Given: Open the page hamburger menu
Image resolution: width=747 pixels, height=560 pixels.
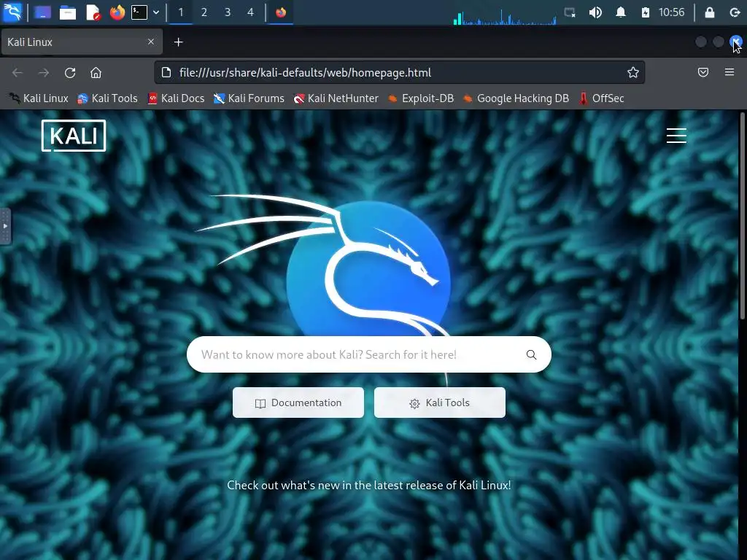Looking at the screenshot, I should tap(676, 136).
